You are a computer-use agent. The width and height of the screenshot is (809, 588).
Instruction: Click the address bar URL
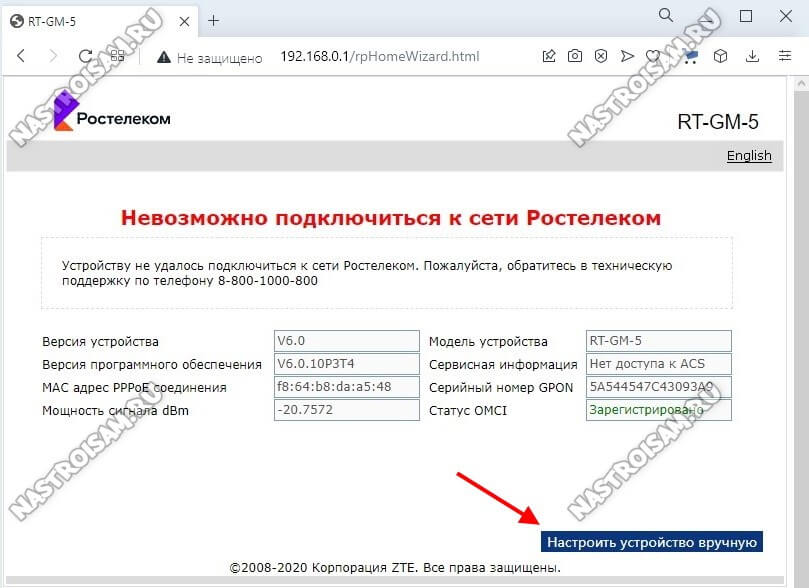point(379,57)
